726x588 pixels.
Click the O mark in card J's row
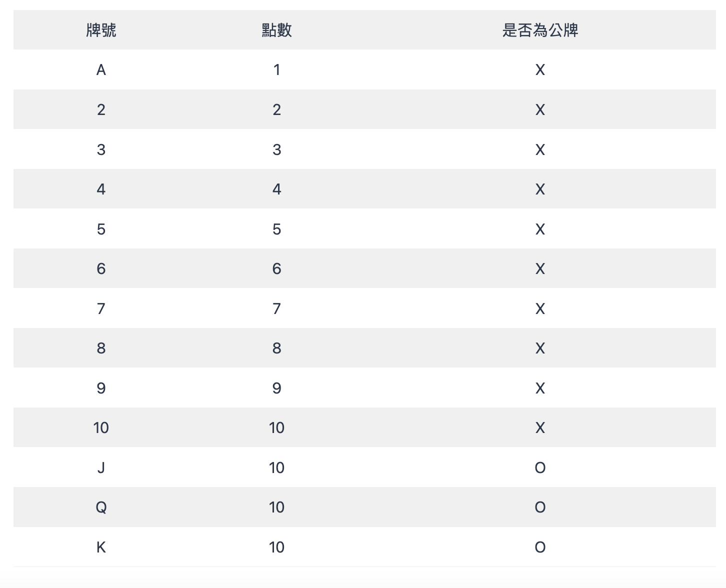(540, 468)
